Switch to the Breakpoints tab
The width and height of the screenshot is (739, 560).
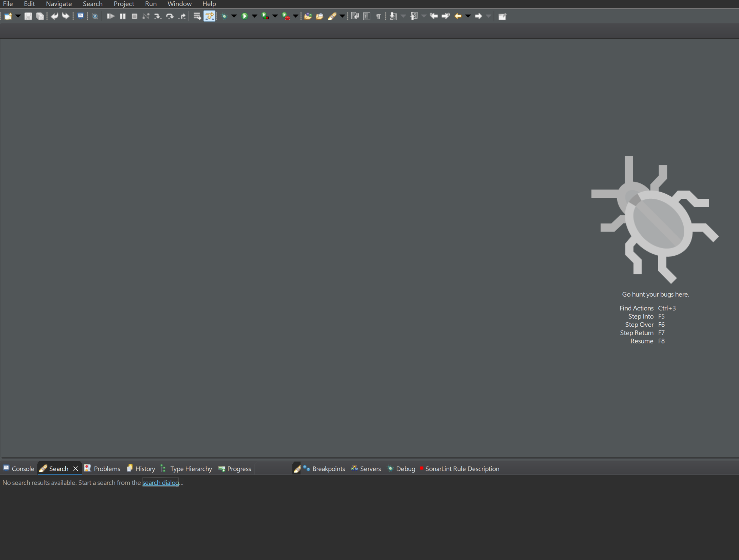[x=324, y=469]
